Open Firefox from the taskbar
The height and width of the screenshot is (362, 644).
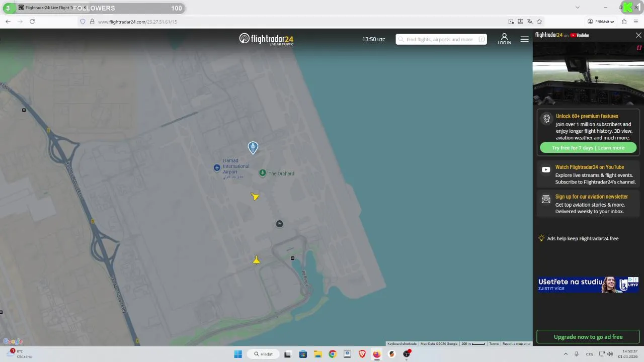click(x=377, y=354)
